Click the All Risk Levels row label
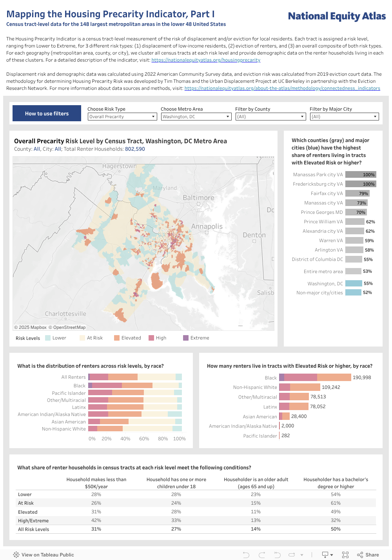This screenshot has width=392, height=560. pyautogui.click(x=34, y=529)
